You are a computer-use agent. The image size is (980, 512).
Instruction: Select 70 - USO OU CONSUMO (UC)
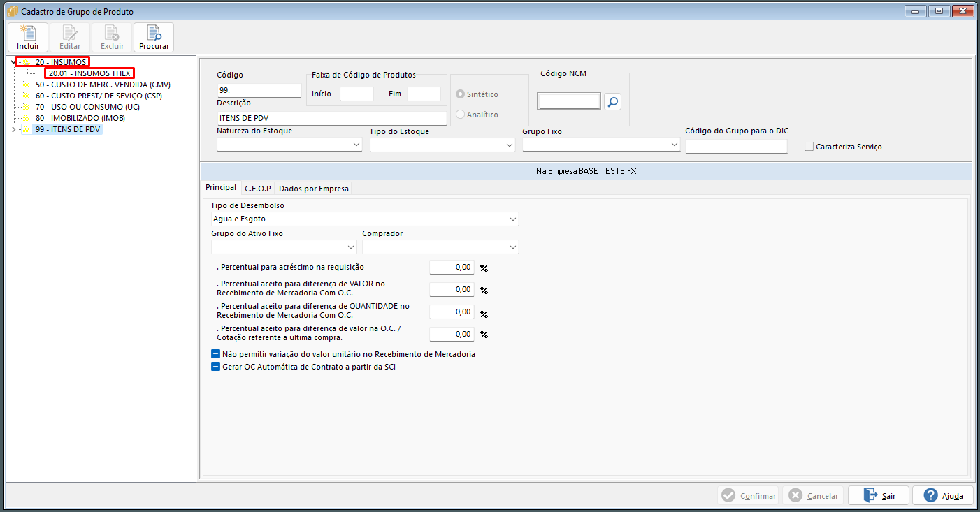point(88,107)
